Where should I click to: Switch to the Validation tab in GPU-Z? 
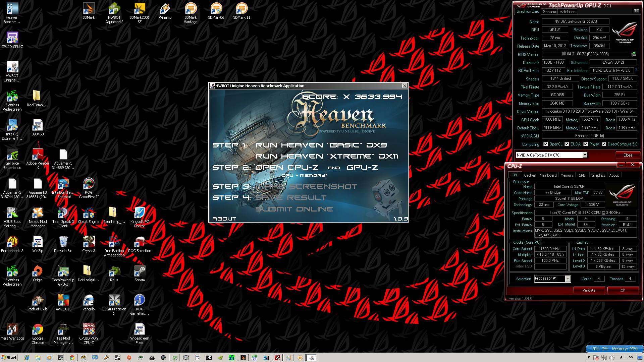tap(568, 11)
